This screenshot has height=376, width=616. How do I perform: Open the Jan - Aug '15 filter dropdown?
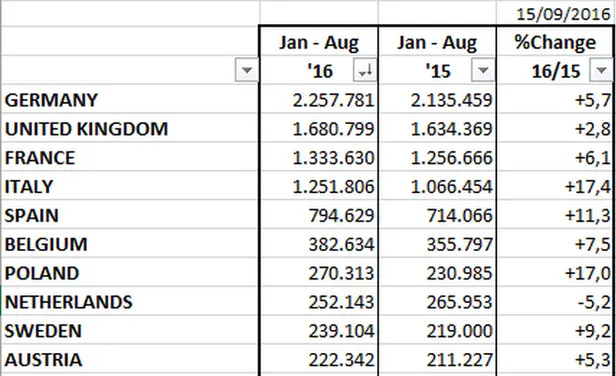(483, 70)
